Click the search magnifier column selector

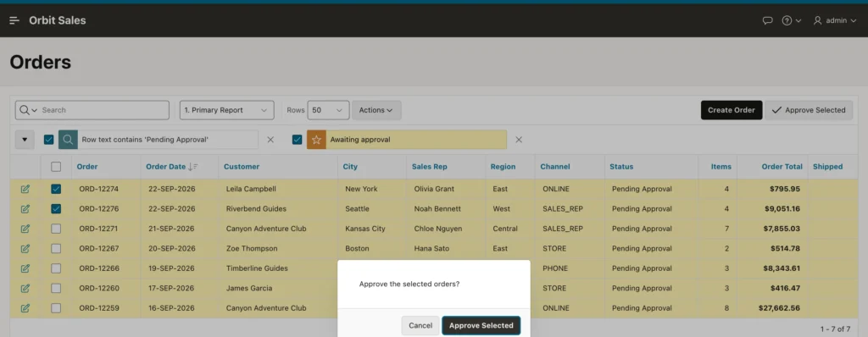point(28,110)
